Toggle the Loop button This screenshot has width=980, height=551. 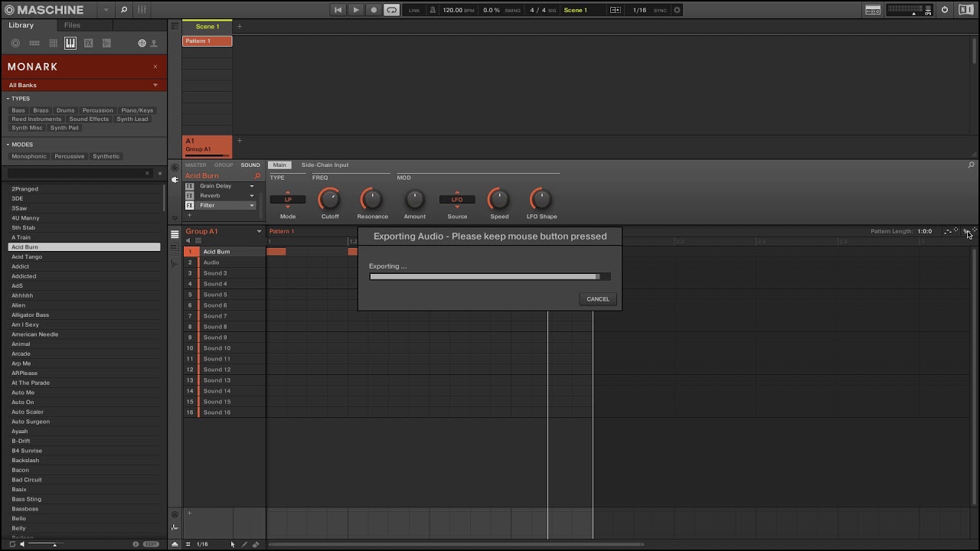coord(392,10)
